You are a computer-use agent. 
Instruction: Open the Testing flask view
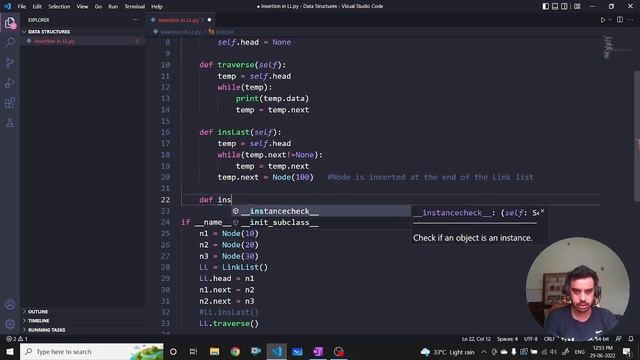pyautogui.click(x=10, y=122)
